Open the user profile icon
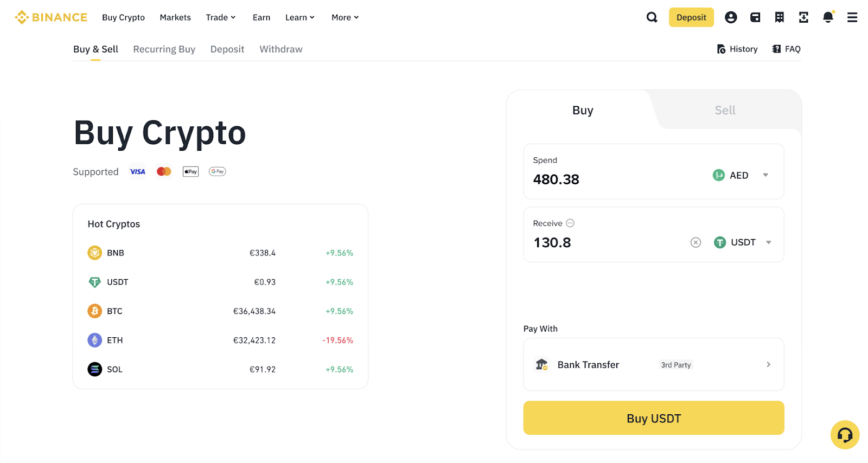The image size is (868, 463). (731, 17)
